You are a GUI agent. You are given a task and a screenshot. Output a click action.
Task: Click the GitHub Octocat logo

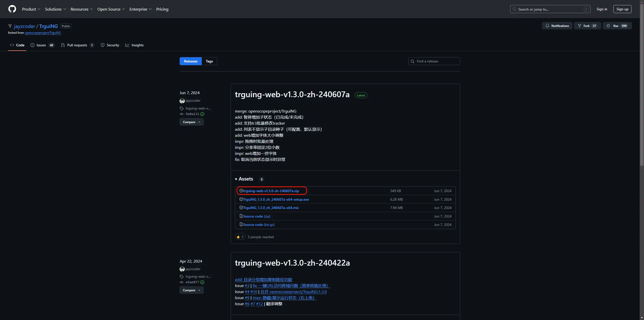12,9
